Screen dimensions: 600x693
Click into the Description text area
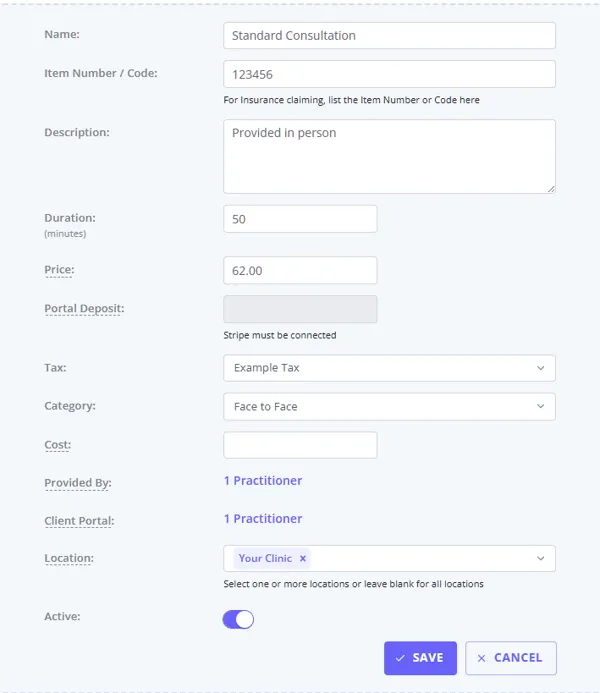point(389,156)
